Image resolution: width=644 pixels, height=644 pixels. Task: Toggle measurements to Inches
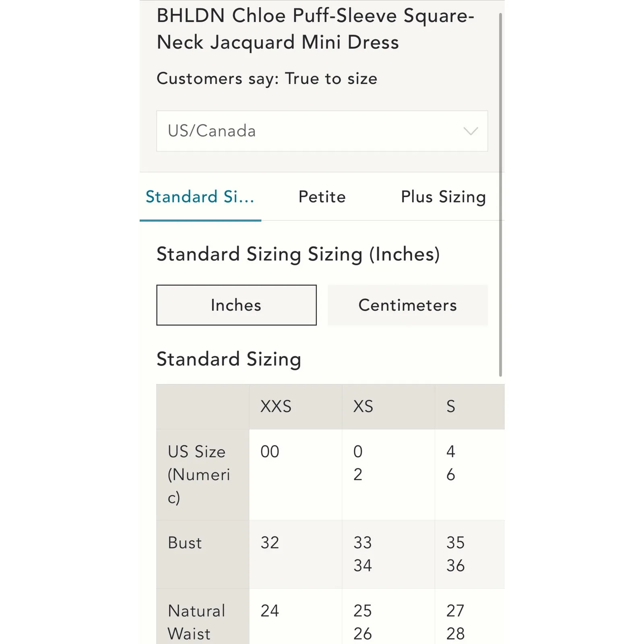pos(236,305)
